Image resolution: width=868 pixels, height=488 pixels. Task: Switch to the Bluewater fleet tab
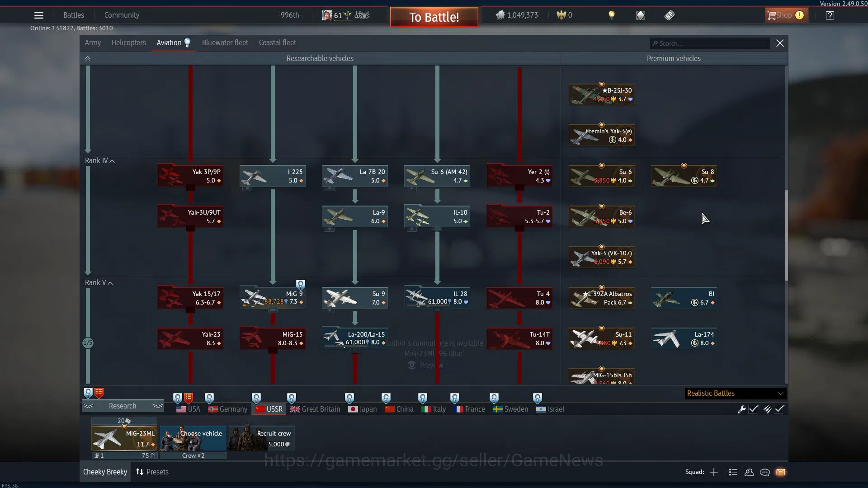[225, 43]
